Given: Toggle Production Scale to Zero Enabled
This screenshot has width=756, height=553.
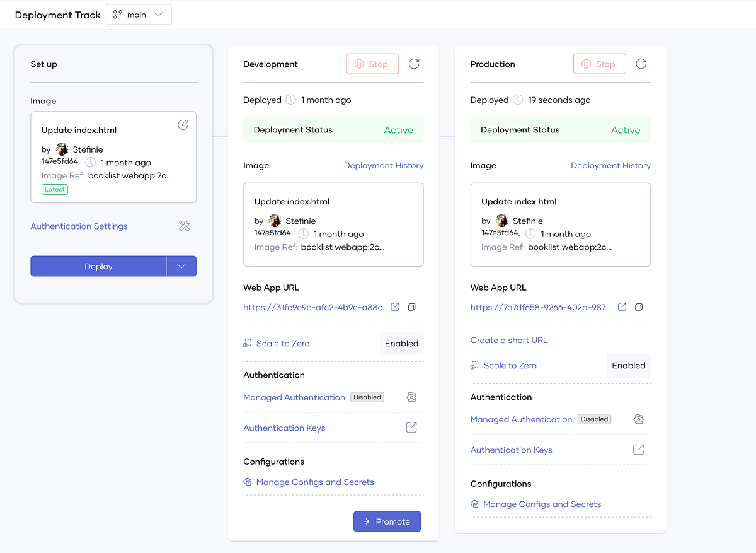Looking at the screenshot, I should [629, 365].
